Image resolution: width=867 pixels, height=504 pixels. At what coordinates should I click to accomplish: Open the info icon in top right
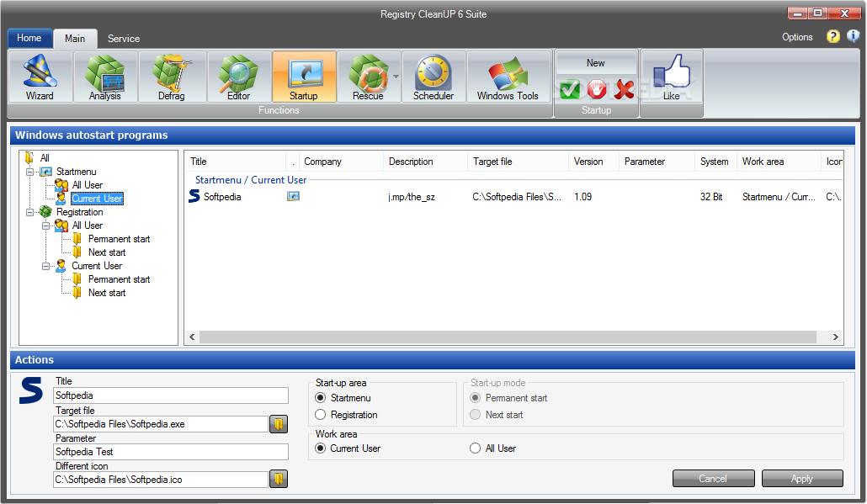coord(854,36)
